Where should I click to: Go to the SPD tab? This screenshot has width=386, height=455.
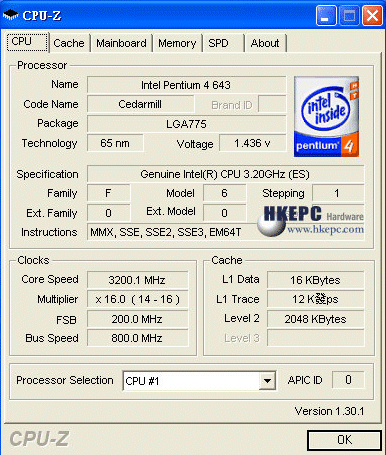(223, 43)
